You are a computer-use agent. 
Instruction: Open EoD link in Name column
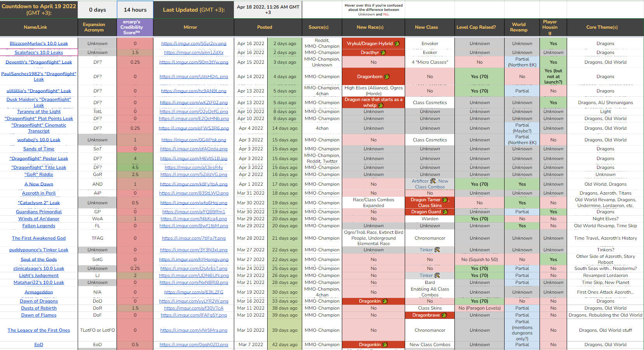point(39,345)
